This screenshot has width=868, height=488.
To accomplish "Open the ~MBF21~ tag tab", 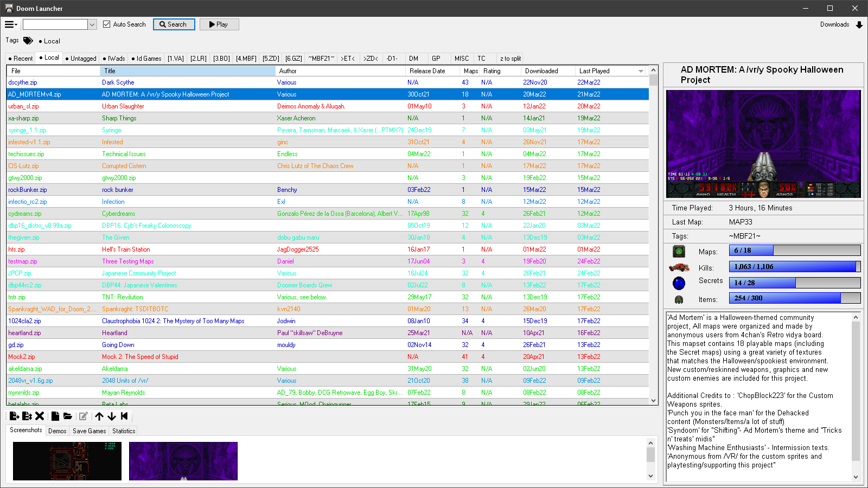I will 322,59.
